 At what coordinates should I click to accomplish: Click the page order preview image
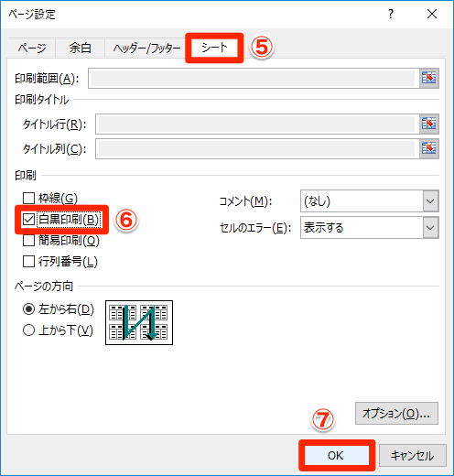point(139,323)
